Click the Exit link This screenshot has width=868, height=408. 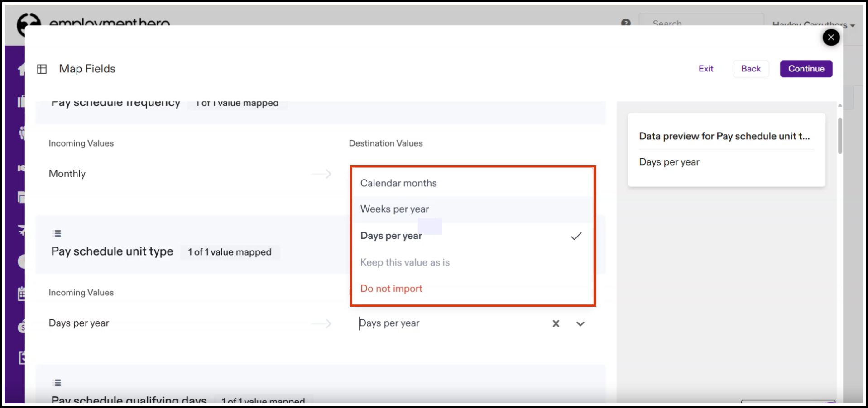705,69
